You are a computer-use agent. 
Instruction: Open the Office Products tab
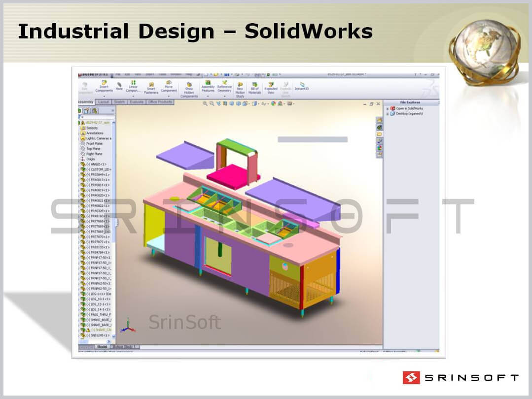tap(160, 102)
